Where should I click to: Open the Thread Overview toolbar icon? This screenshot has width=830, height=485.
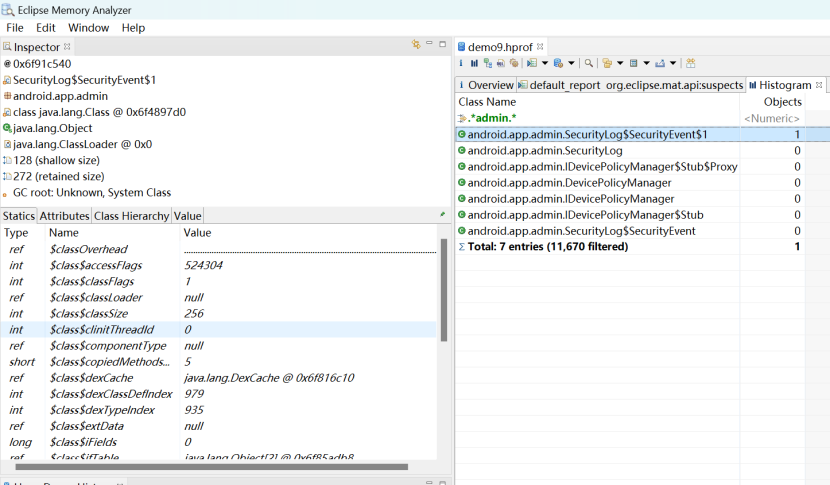tap(512, 63)
